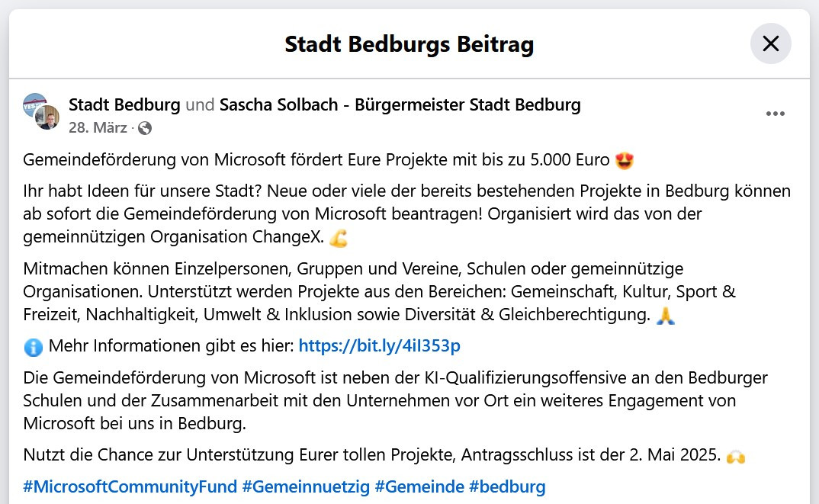Click the heart-eyes emoji after 5.000 Euro
Screen dimensions: 819x504
pos(625,161)
